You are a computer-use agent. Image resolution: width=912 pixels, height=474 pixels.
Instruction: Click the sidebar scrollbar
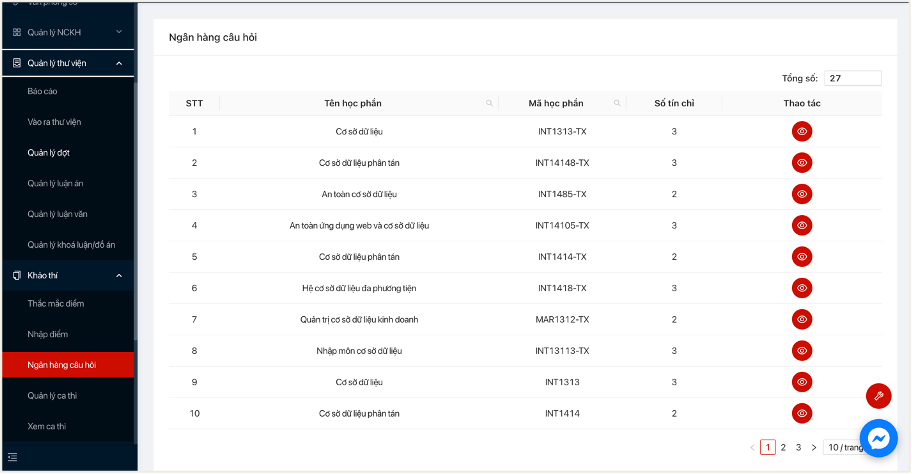coord(136,209)
